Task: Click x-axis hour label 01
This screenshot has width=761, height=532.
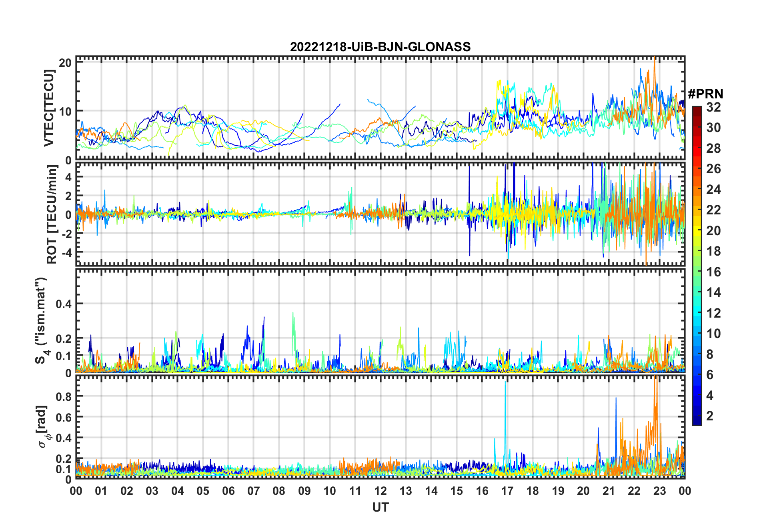Action: pos(101,491)
